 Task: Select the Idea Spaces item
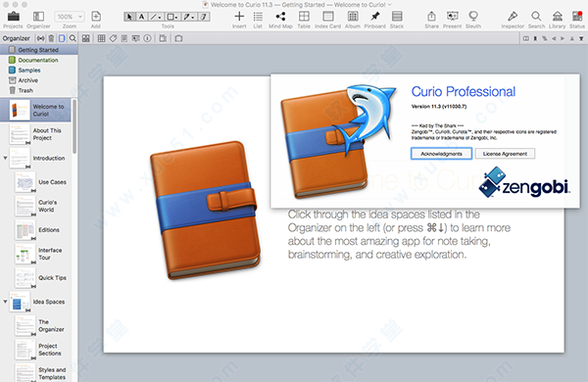[35, 302]
